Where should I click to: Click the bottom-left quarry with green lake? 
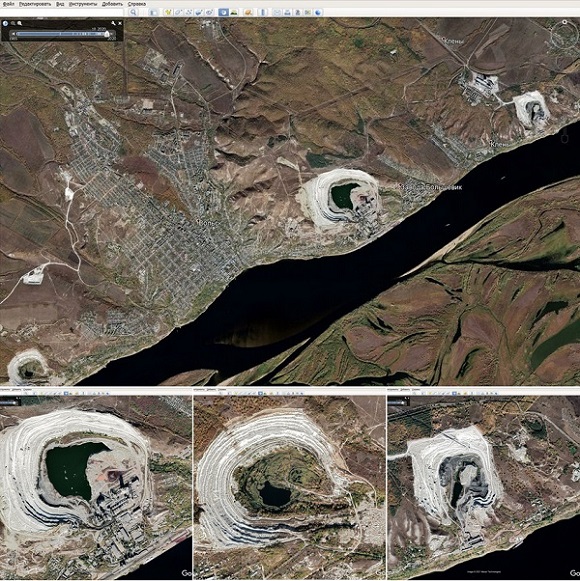click(96, 487)
